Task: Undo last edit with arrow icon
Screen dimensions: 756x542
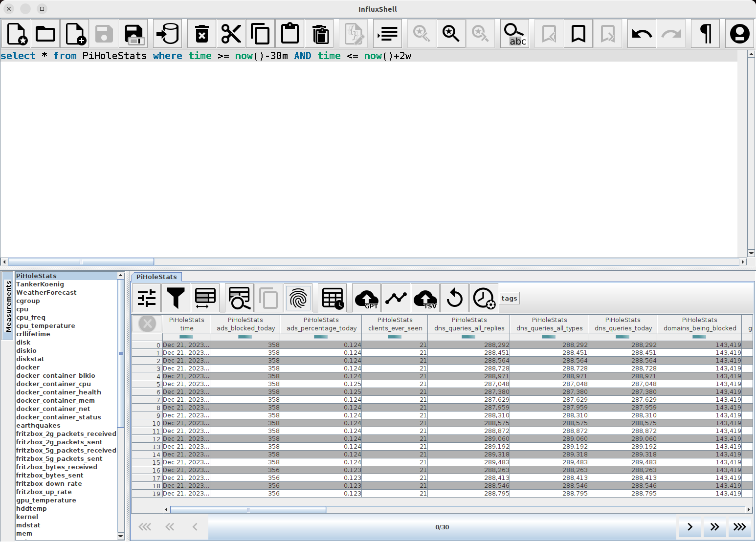Action: pos(642,34)
